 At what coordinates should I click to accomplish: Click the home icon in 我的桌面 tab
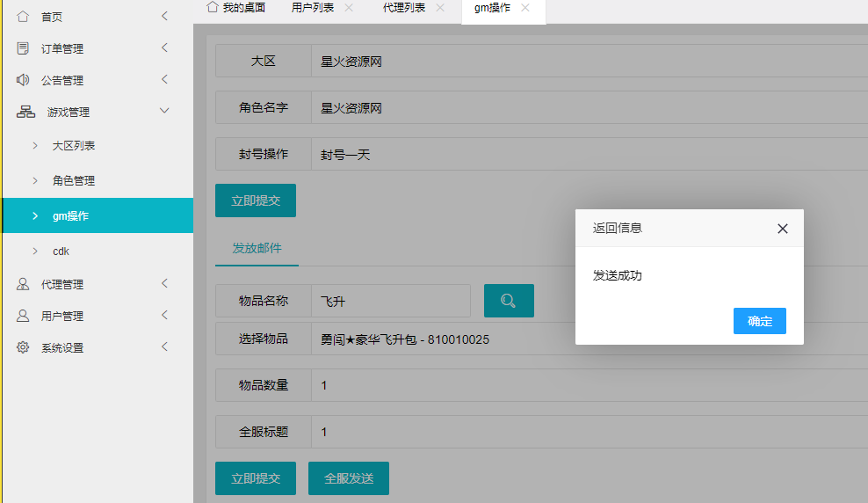[212, 7]
